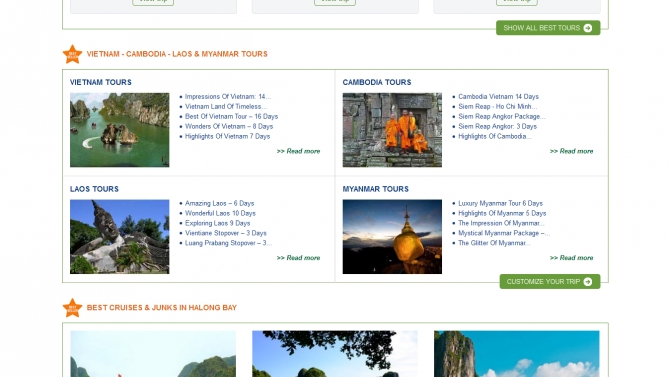Click Read more under Cambodia Tours

tap(571, 151)
